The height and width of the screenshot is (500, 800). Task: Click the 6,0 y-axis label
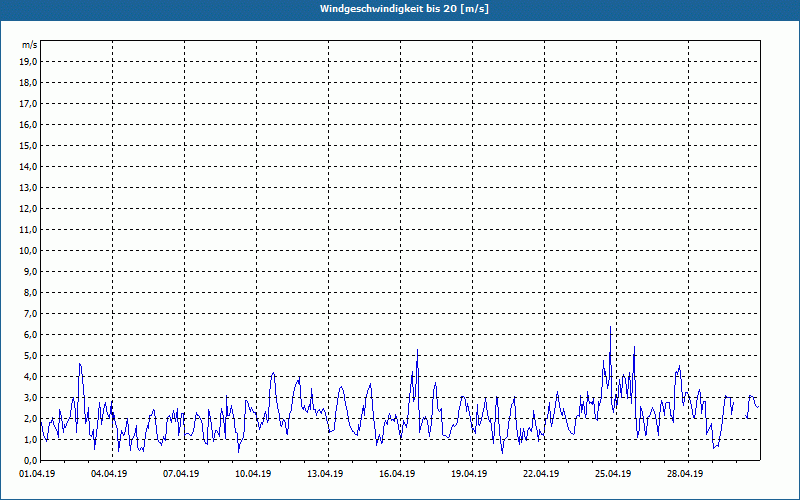(30, 334)
